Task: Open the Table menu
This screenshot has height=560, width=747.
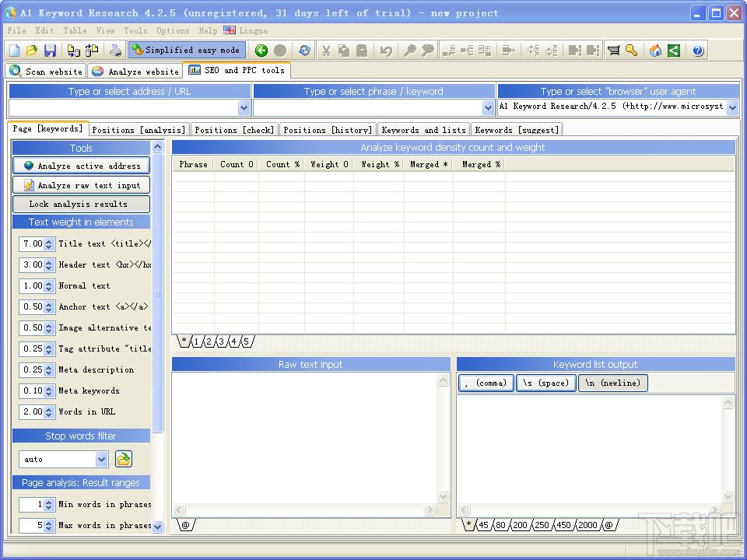Action: [x=75, y=30]
